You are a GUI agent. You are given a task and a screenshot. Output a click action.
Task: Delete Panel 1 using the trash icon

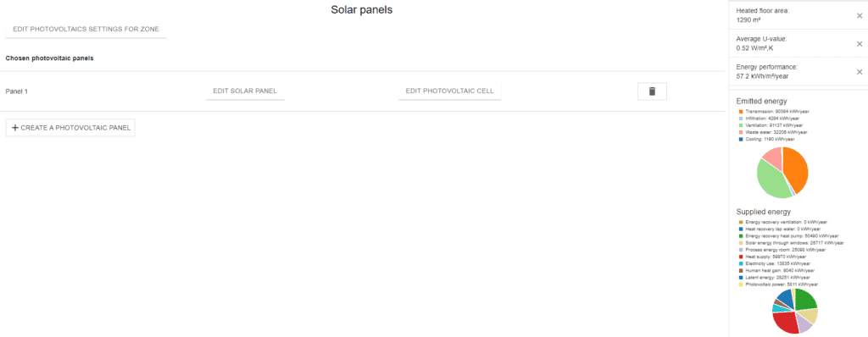point(652,91)
